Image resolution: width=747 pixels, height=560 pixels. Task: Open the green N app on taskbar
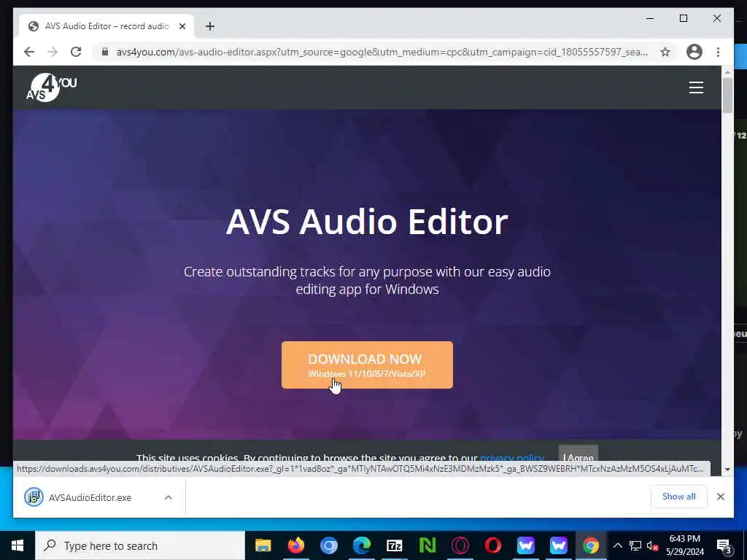427,545
